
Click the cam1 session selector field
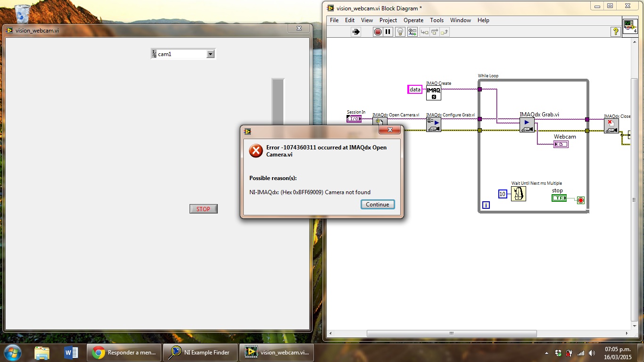(x=182, y=54)
